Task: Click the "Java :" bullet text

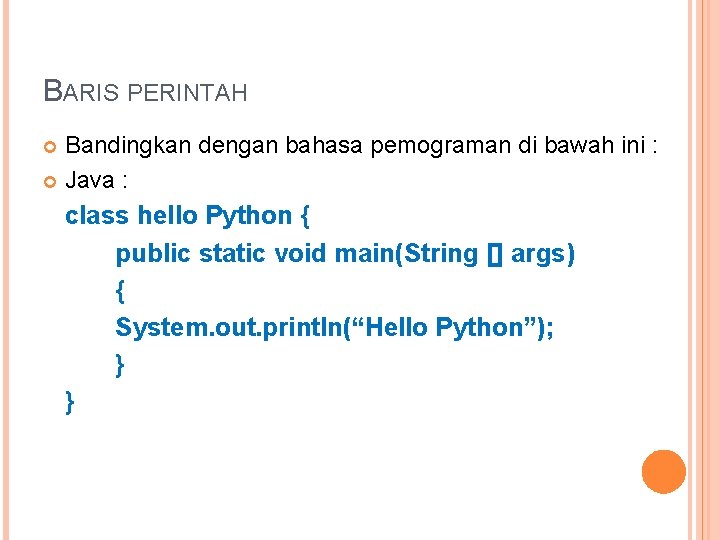Action: [95, 181]
